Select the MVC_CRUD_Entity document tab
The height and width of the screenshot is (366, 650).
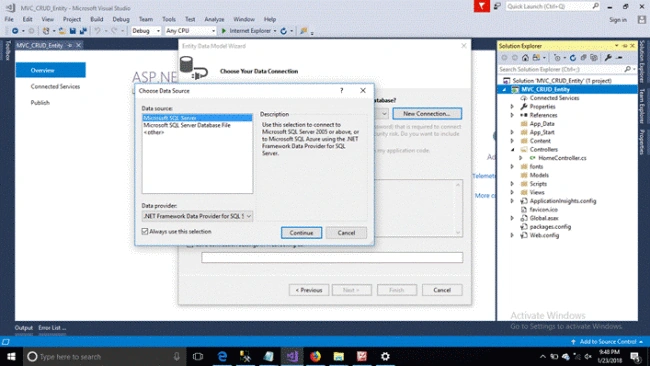[40, 45]
